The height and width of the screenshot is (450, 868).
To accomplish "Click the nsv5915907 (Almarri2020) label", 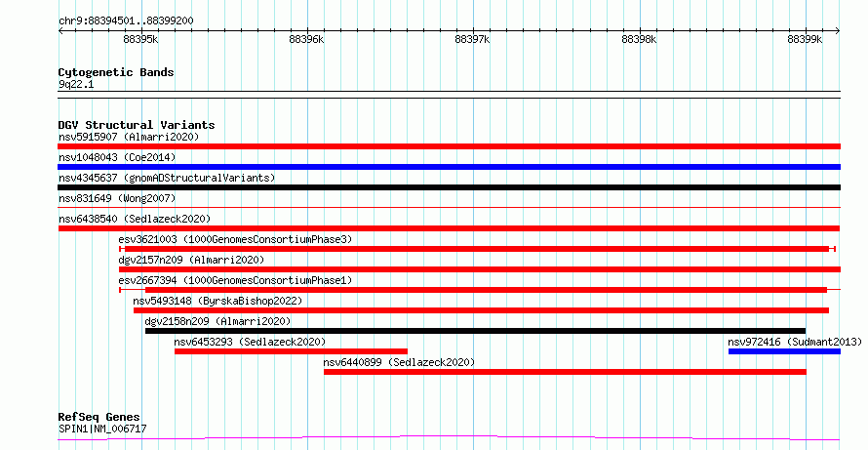I will pos(129,137).
